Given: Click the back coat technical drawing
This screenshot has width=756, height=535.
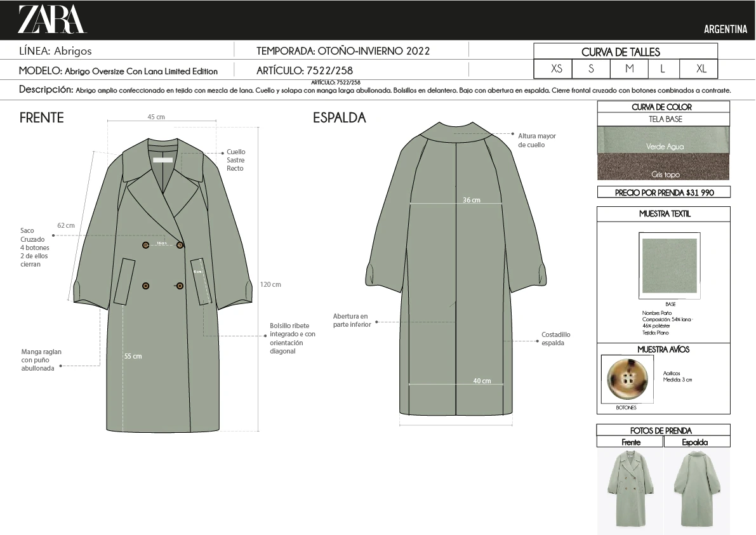Looking at the screenshot, I should pyautogui.click(x=456, y=268).
